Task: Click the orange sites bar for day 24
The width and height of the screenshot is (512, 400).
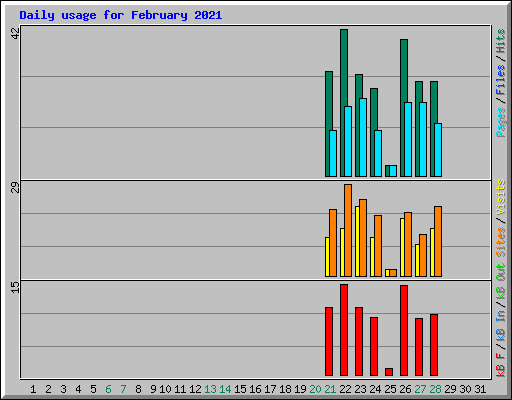Action: point(378,246)
